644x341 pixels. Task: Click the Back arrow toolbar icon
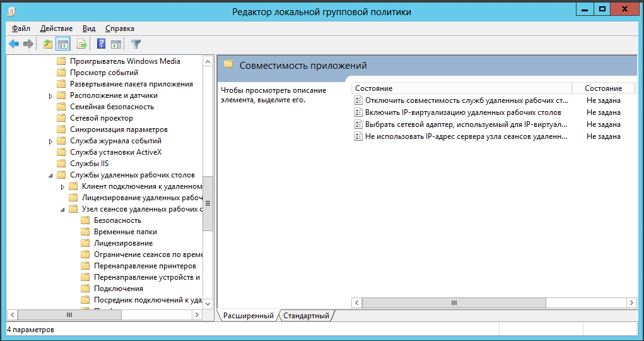13,44
